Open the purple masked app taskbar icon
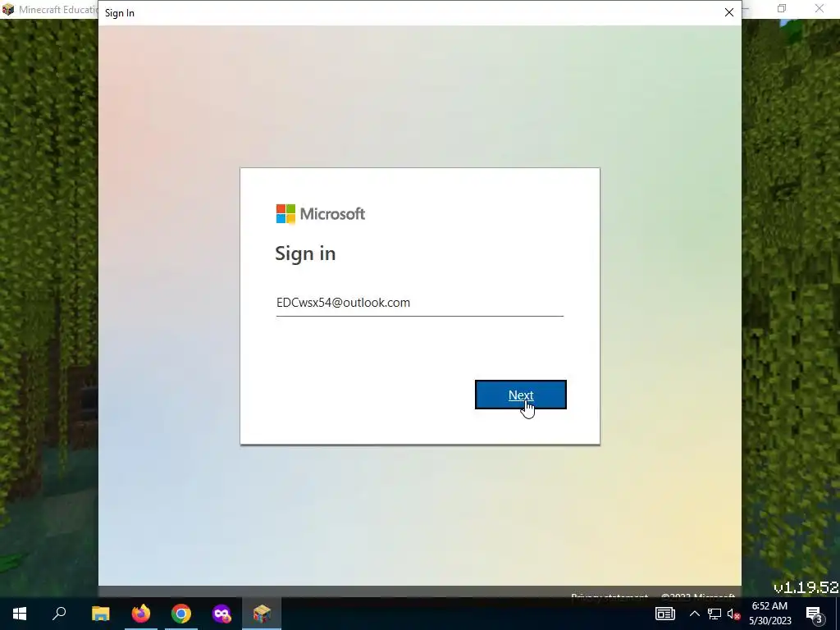The image size is (840, 630). 221,614
